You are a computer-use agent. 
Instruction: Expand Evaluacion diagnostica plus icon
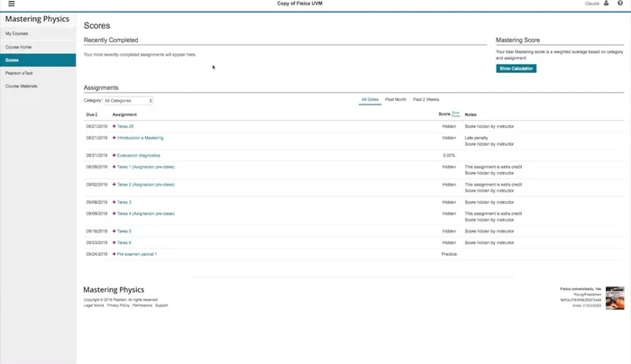pos(114,155)
